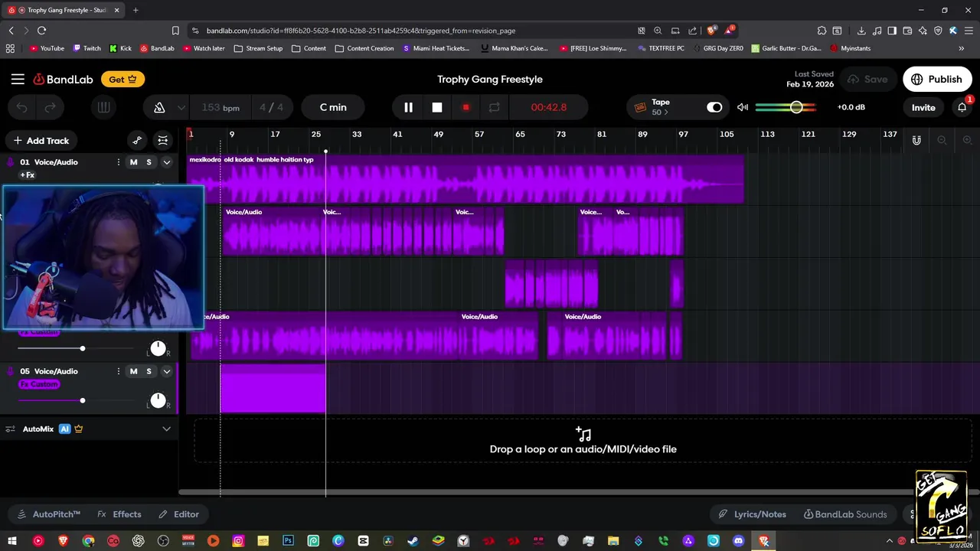Open the Content Creation bookmarks folder
The width and height of the screenshot is (980, 551).
364,48
